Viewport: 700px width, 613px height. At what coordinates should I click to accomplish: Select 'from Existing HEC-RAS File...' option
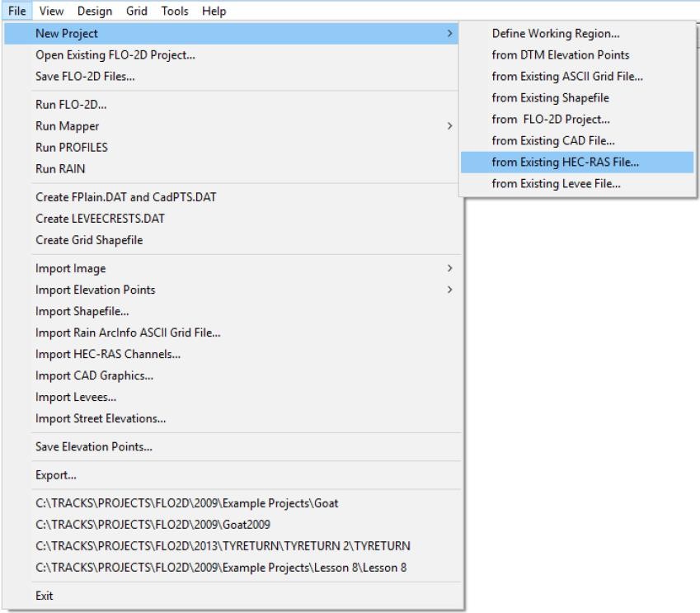tap(565, 163)
